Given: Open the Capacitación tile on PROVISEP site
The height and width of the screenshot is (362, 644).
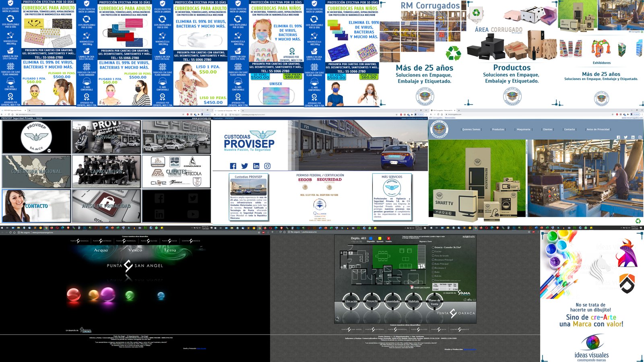Looking at the screenshot, I should tap(106, 172).
